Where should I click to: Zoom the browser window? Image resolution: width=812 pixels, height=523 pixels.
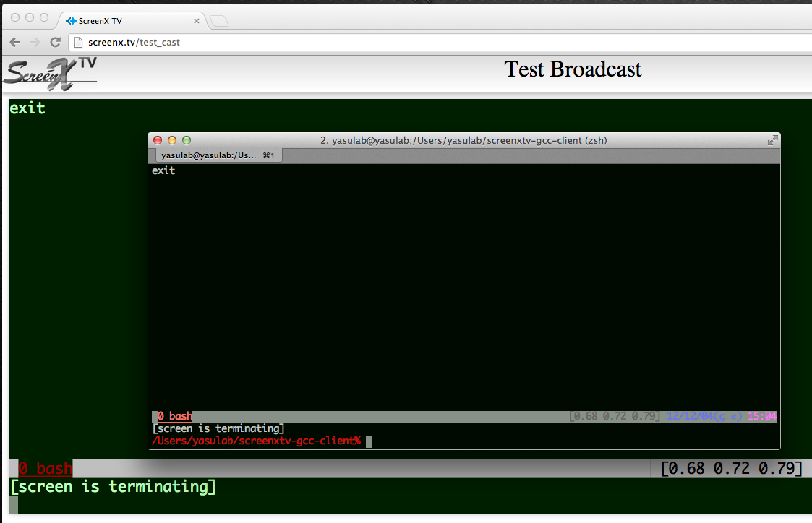(44, 17)
